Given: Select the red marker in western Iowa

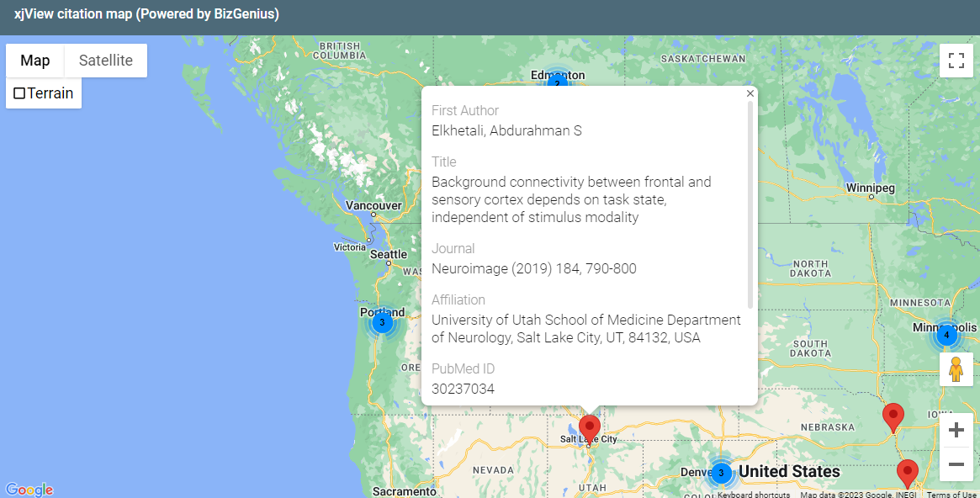Looking at the screenshot, I should click(x=893, y=416).
